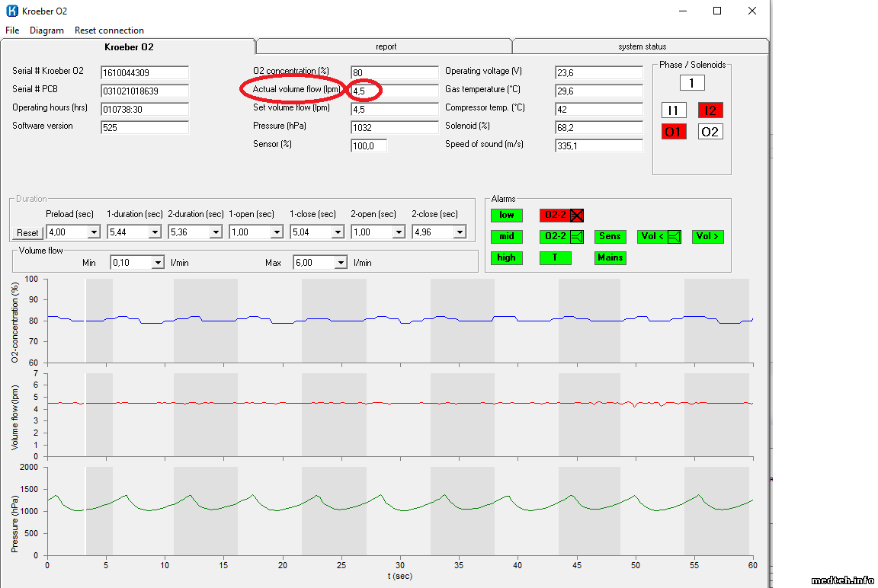Click the red O2-2 muted speaker alarm indicator

coord(562,216)
